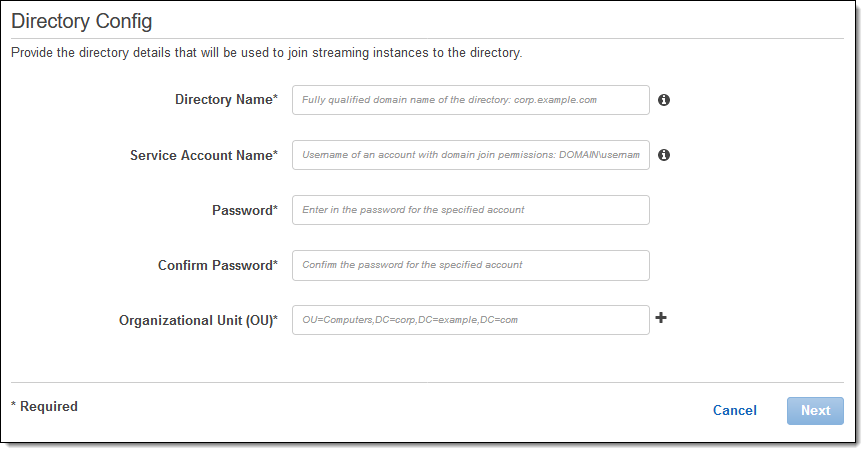Cancel the directory config form

(x=734, y=411)
